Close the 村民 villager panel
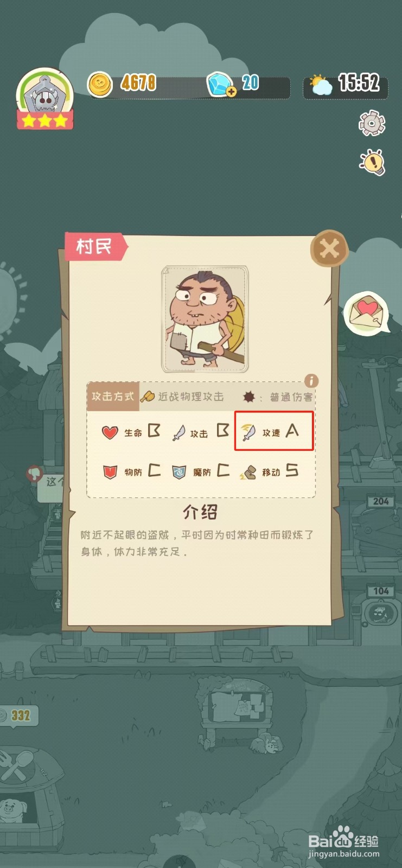Image resolution: width=402 pixels, height=868 pixels. pos(329,250)
